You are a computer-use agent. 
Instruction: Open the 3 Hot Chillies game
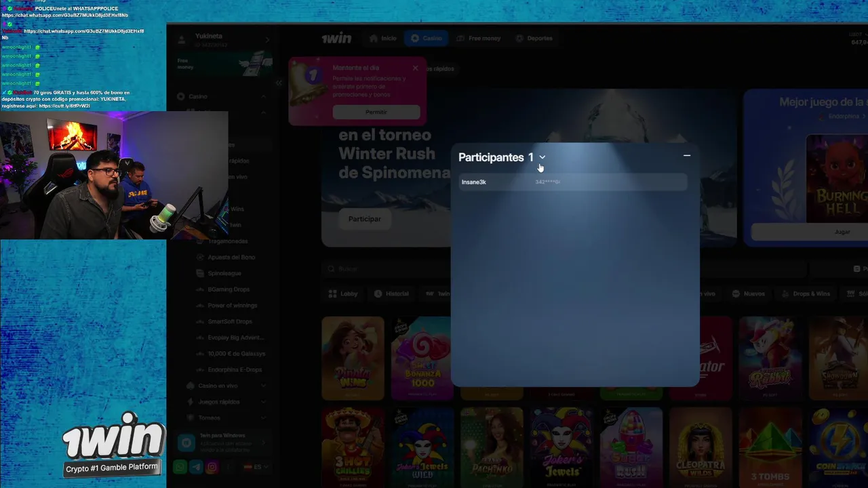353,447
